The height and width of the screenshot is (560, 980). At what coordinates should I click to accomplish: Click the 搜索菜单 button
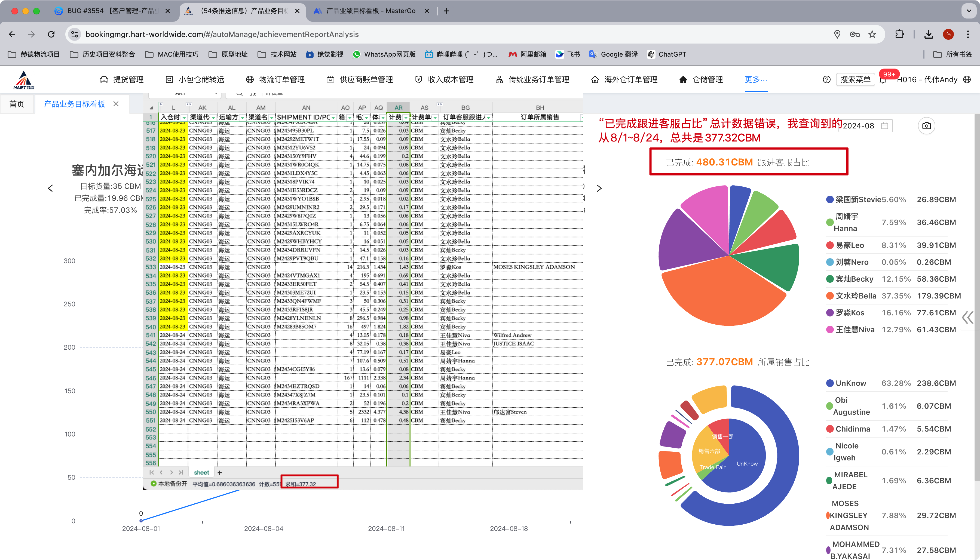855,80
